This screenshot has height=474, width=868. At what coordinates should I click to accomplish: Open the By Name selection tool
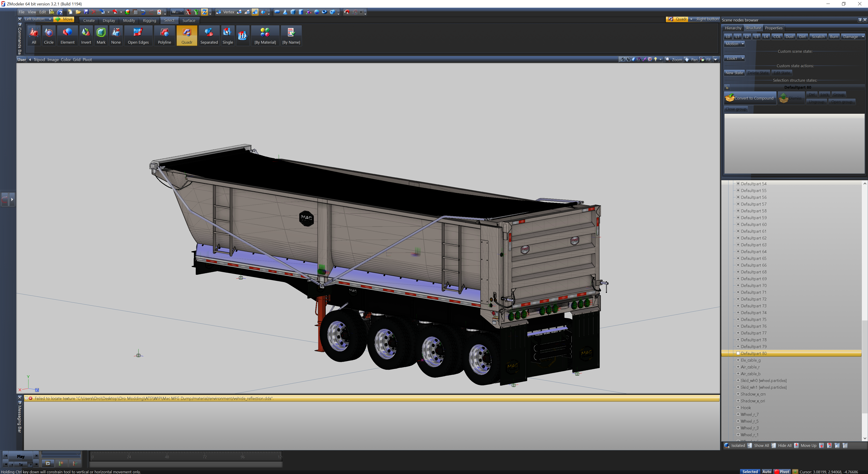click(291, 36)
